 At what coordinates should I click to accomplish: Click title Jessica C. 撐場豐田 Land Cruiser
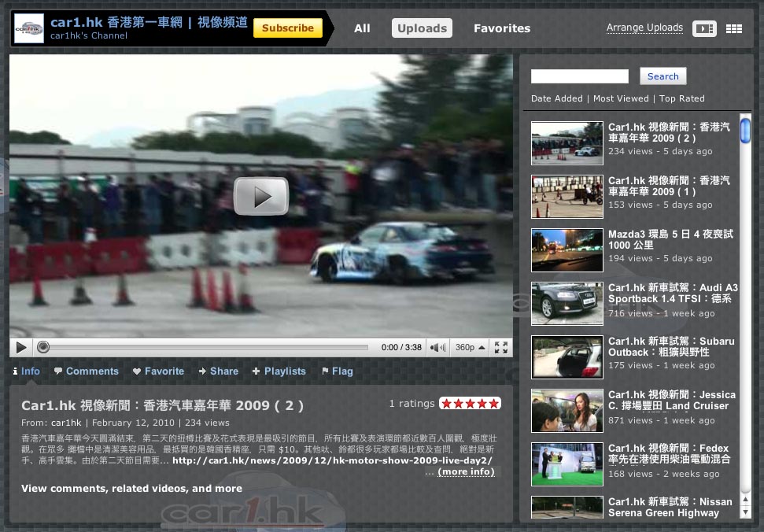tap(672, 401)
